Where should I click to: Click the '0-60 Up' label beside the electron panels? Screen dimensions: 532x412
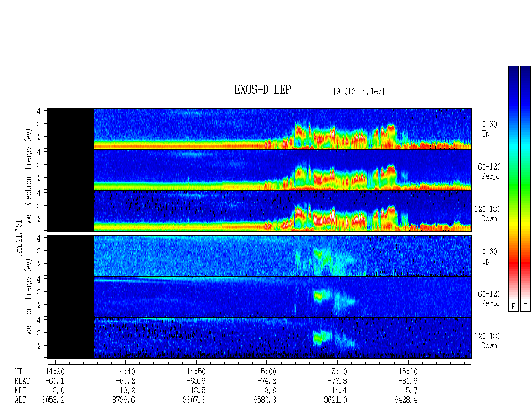(x=489, y=129)
